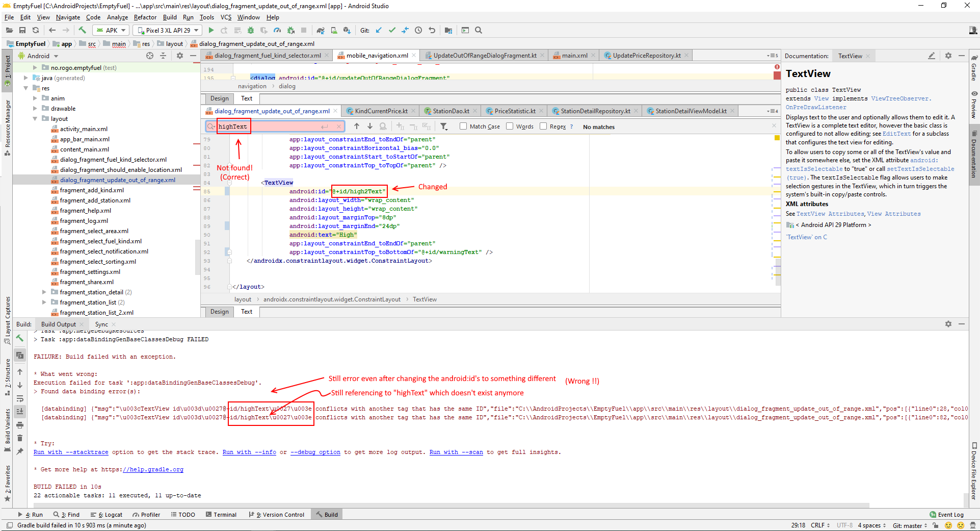This screenshot has height=531, width=980.
Task: Open the Pixel 3 XL API 29 device dropdown
Action: tap(168, 31)
